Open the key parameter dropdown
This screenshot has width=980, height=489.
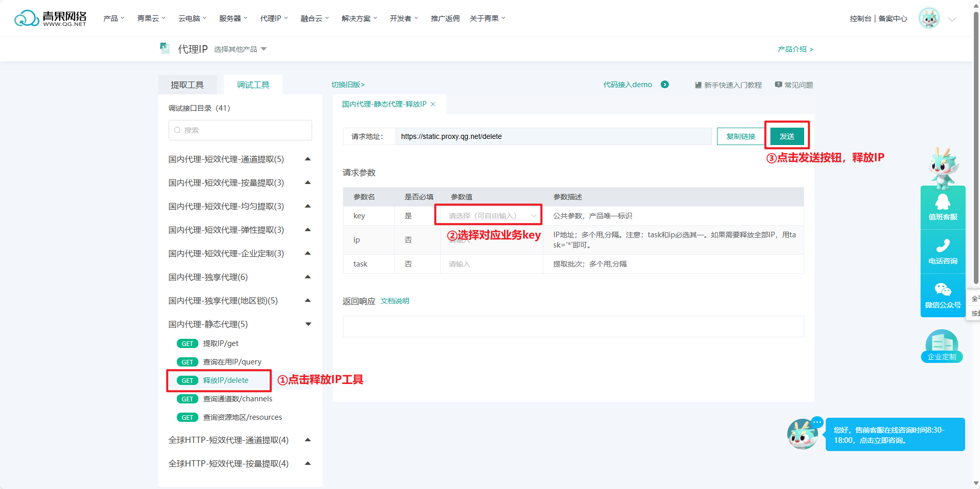point(491,216)
